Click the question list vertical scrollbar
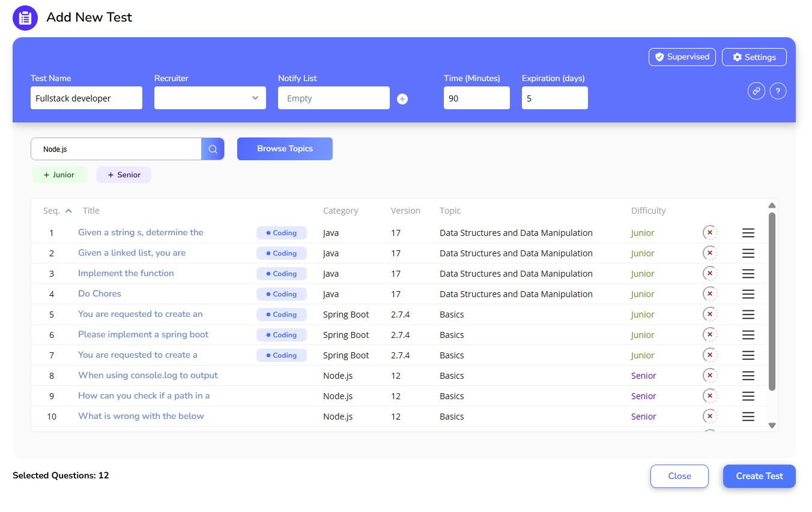The height and width of the screenshot is (512, 812). point(772,300)
